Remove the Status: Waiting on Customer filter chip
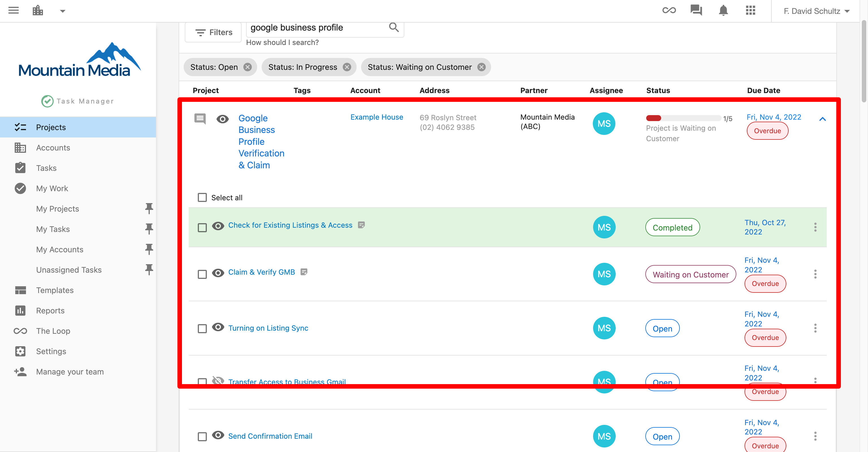 [x=482, y=67]
